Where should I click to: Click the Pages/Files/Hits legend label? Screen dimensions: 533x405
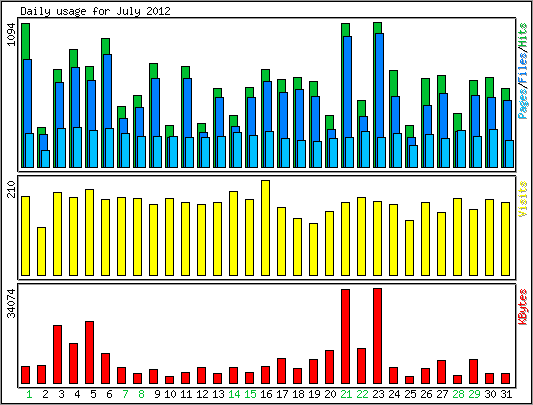(x=523, y=71)
